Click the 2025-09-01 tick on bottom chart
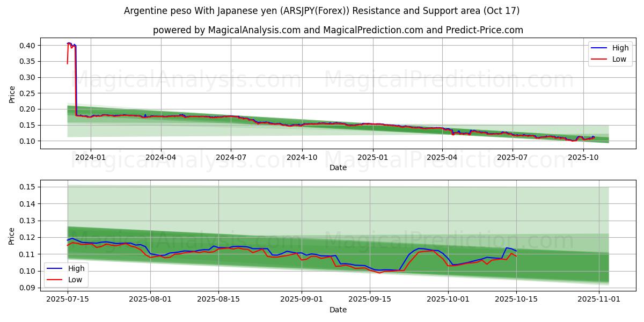The width and height of the screenshot is (644, 322). click(302, 299)
